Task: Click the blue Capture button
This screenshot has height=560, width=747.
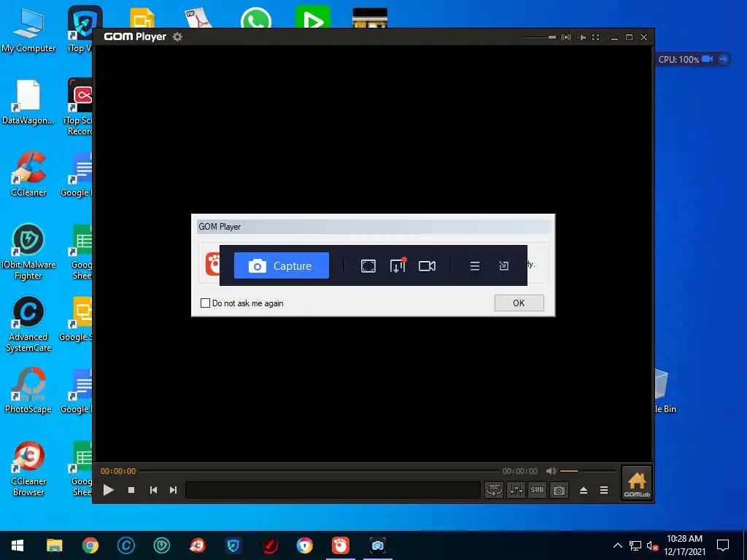Action: click(x=281, y=265)
